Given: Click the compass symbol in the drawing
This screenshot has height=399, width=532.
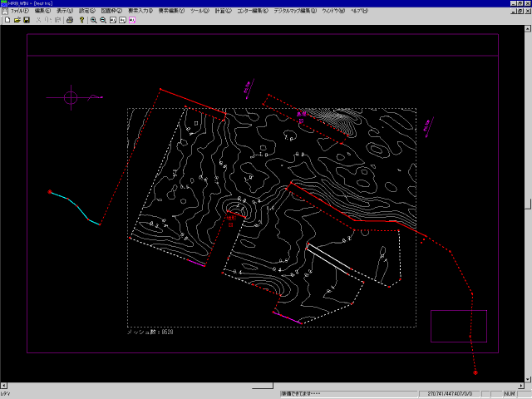Looking at the screenshot, I should click(71, 98).
